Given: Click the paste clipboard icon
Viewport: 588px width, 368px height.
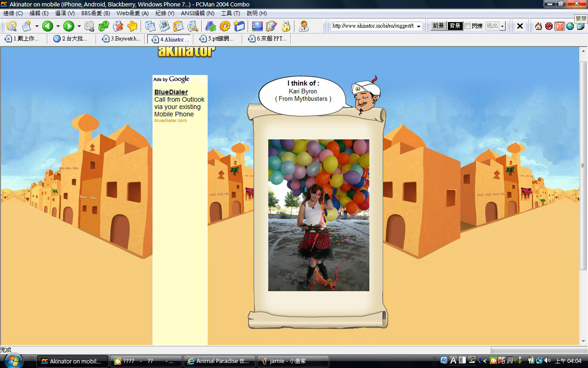Looking at the screenshot, I should 178,26.
